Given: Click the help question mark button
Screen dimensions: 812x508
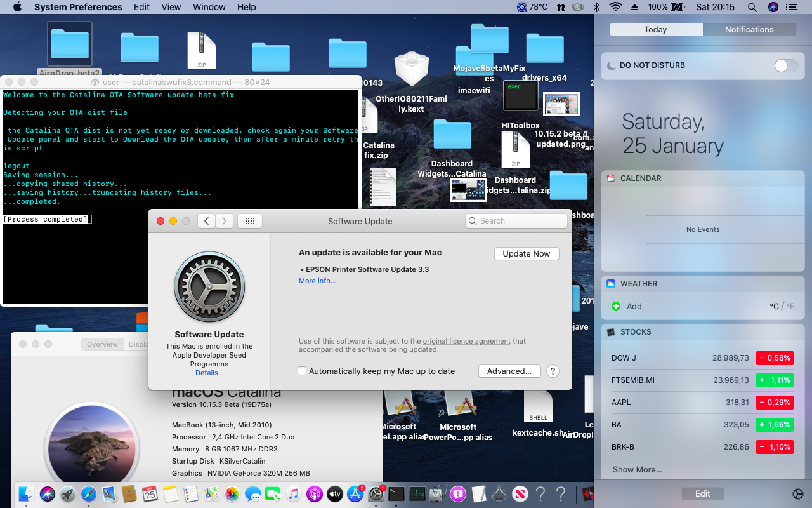Looking at the screenshot, I should 553,371.
